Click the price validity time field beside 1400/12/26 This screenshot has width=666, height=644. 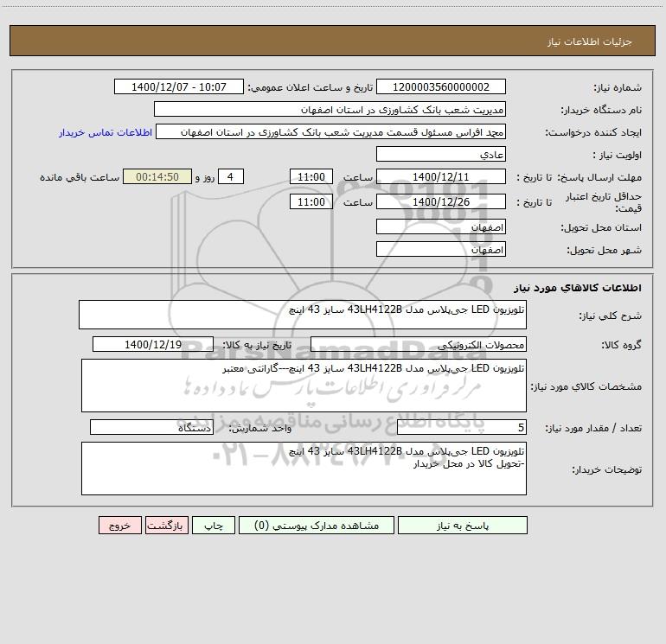[x=311, y=201]
